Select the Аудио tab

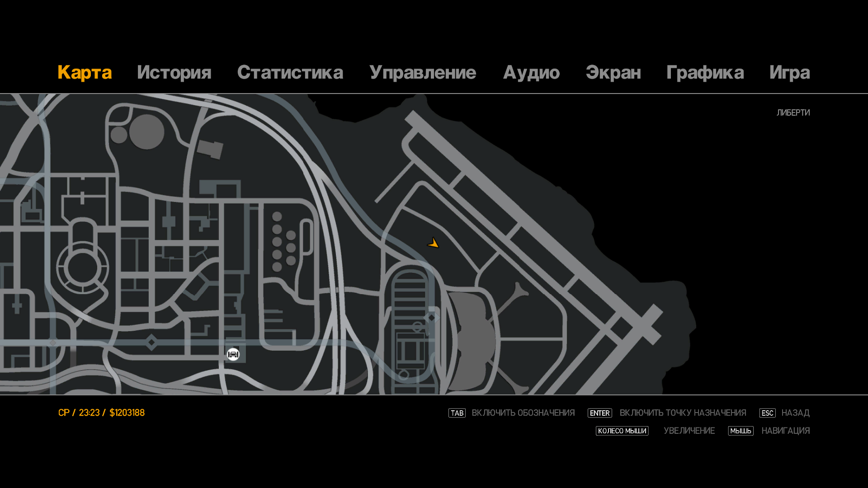coord(531,73)
